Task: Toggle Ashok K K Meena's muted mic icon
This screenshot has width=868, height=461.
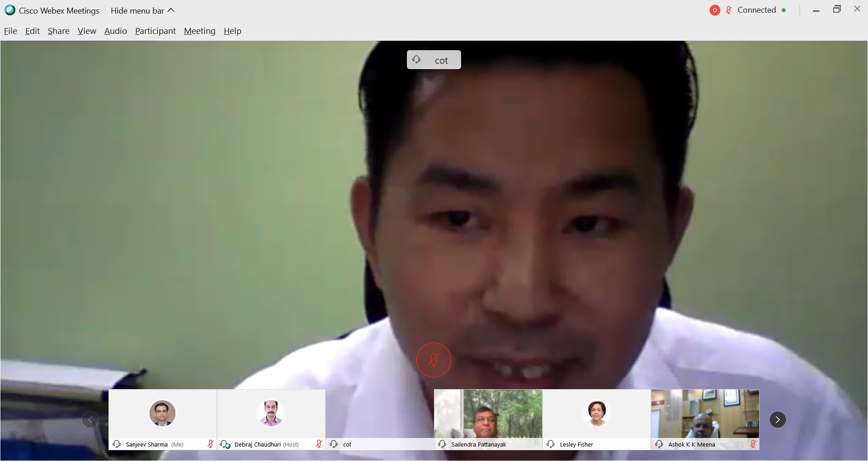Action: [753, 444]
